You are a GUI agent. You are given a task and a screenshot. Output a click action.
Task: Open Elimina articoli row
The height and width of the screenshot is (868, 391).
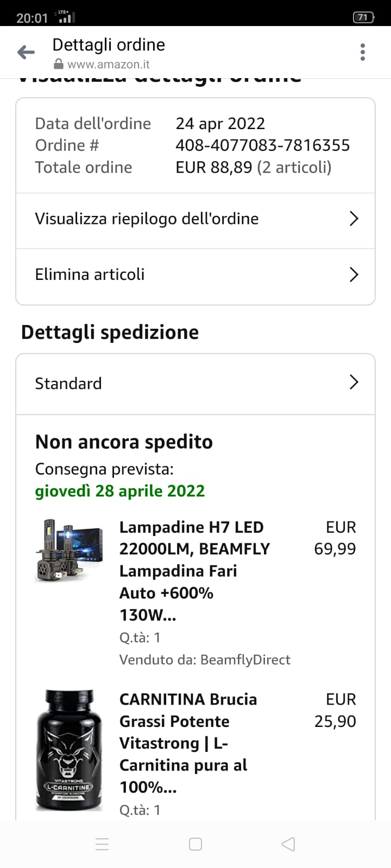click(90, 275)
